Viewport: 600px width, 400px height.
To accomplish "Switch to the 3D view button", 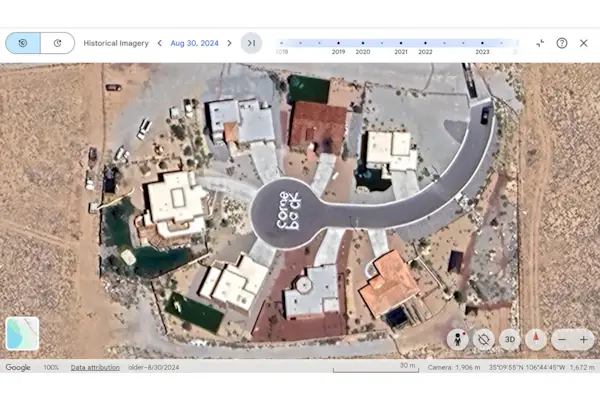I will [x=510, y=340].
